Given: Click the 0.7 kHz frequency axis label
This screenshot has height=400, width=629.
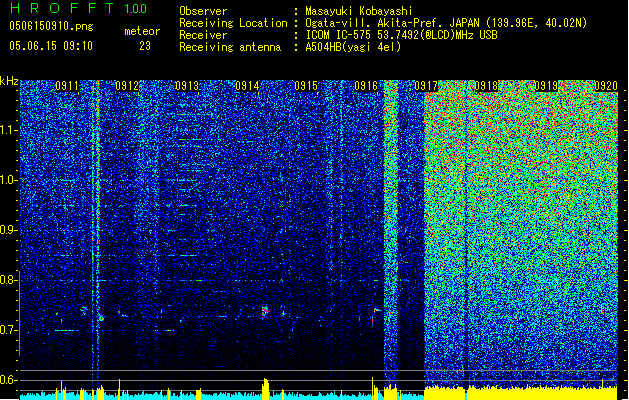Looking at the screenshot, I should [9, 330].
